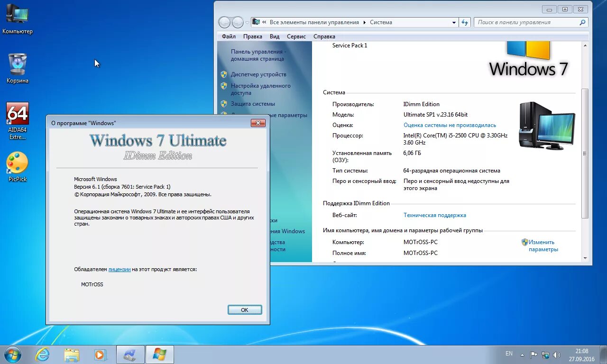Expand the chevron before Все элементы панели управления
The height and width of the screenshot is (364, 607).
click(x=265, y=22)
